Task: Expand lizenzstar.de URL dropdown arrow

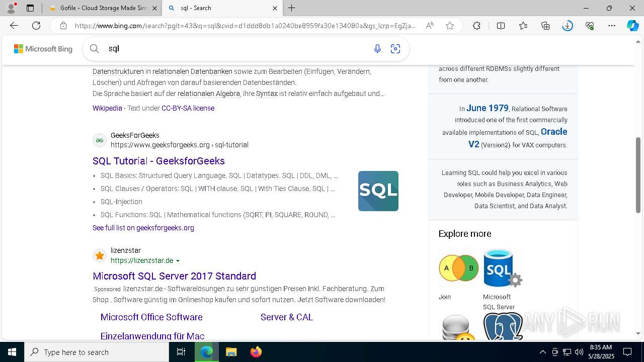Action: (x=178, y=261)
